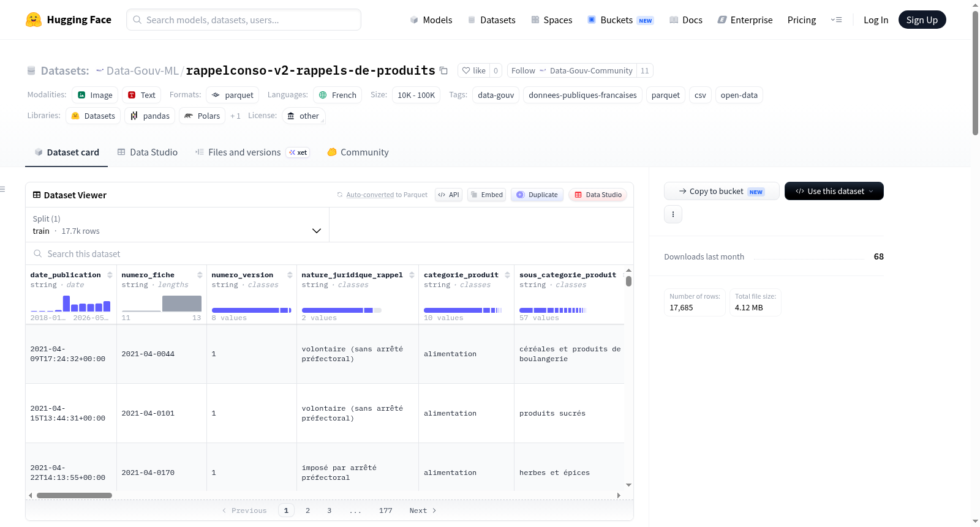The image size is (980, 527).
Task: Select the 2021-04-0044 cell
Action: [x=162, y=354]
